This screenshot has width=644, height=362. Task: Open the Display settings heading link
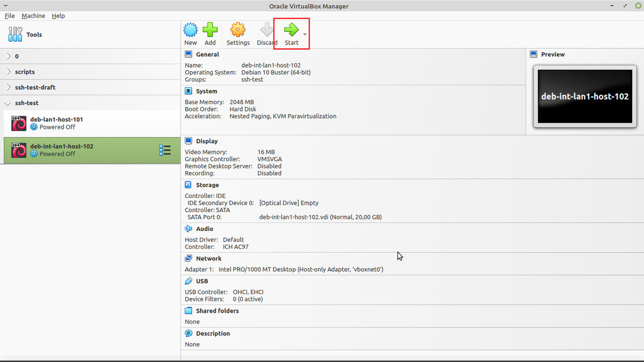[x=207, y=141]
